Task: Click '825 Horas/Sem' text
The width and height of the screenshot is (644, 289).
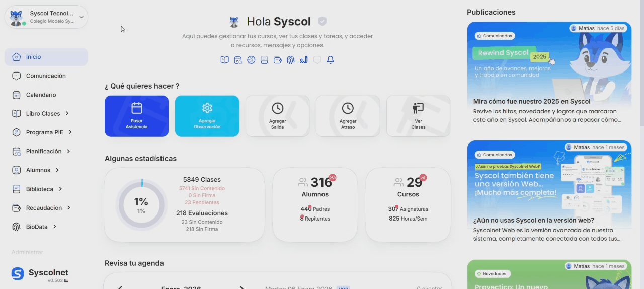Action: coord(408,219)
